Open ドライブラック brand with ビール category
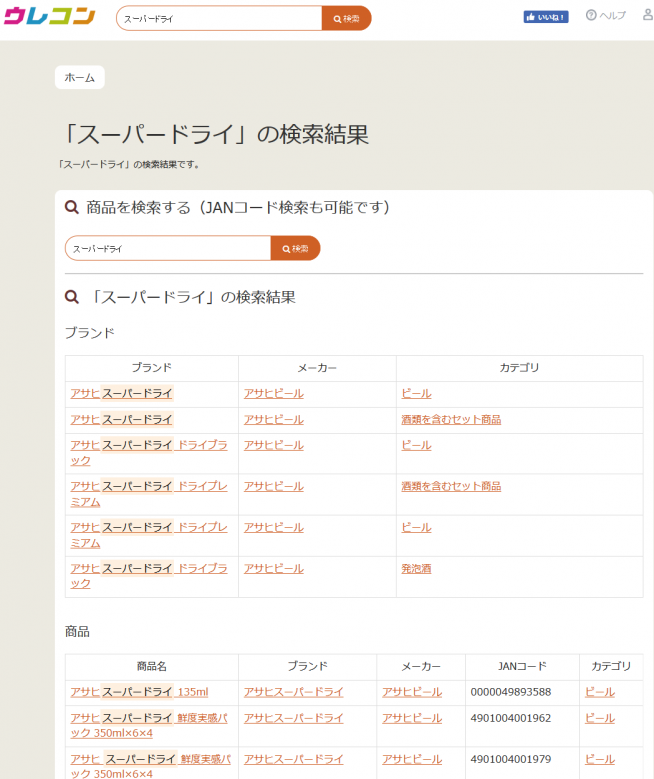 (149, 453)
